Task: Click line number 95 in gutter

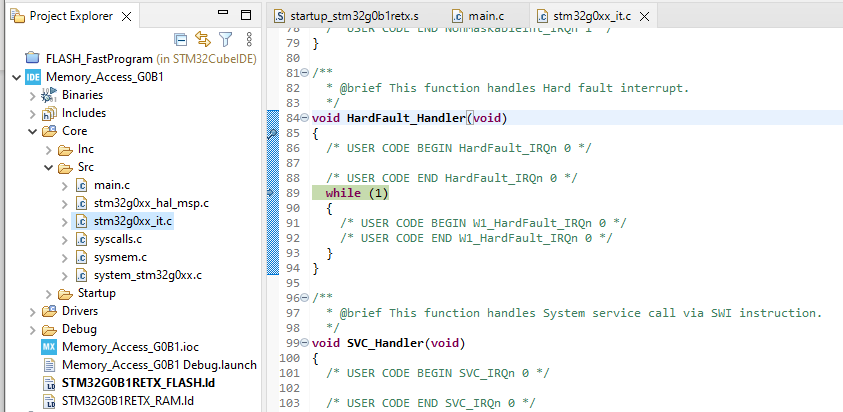Action: point(293,282)
